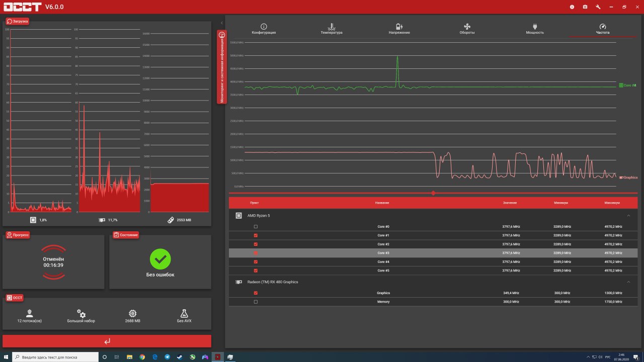Click the AMD Ryzen 5 processor icon
Screen dimensions: 644x362
click(239, 215)
